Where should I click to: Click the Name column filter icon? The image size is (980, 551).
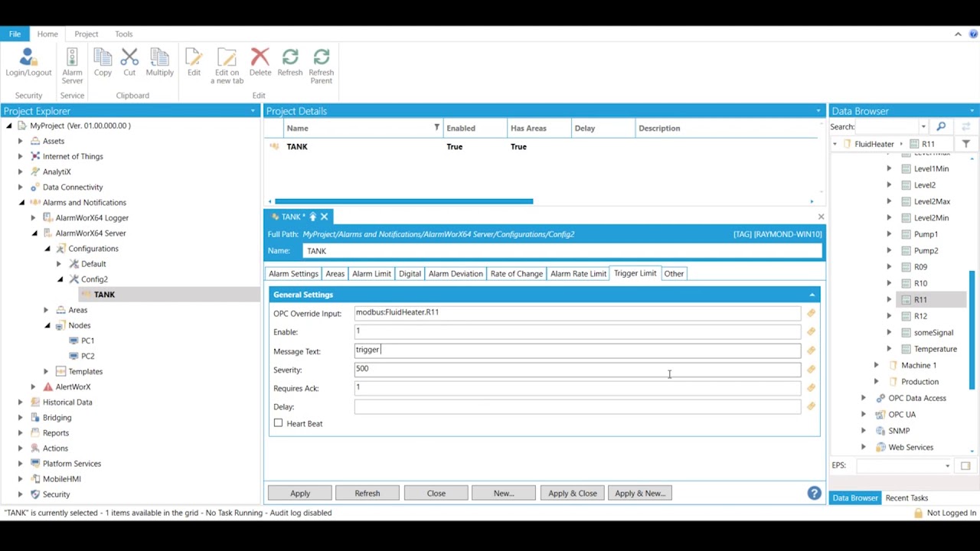[436, 128]
